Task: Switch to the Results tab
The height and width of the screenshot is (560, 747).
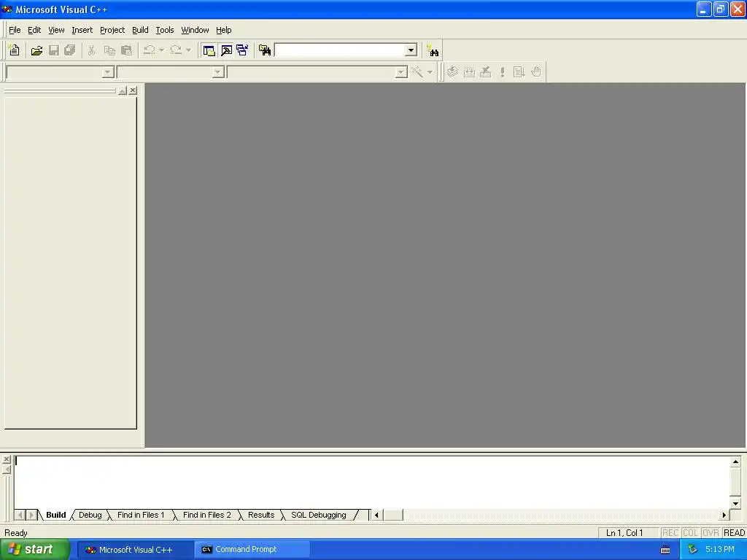Action: [x=261, y=515]
